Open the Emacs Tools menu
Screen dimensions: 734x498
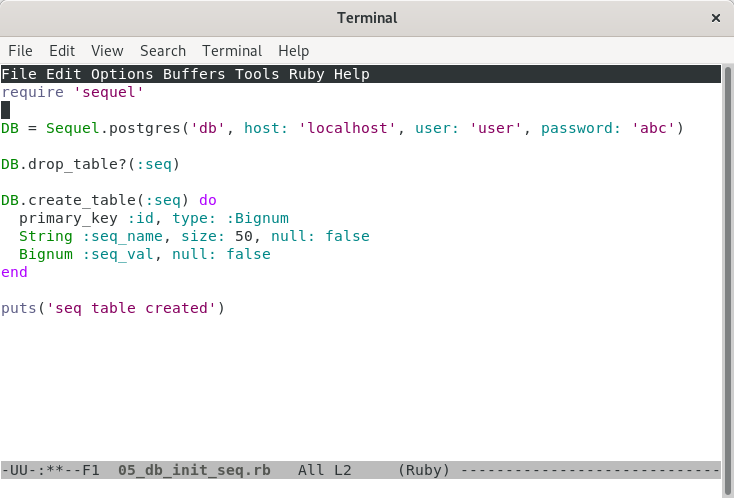point(258,74)
